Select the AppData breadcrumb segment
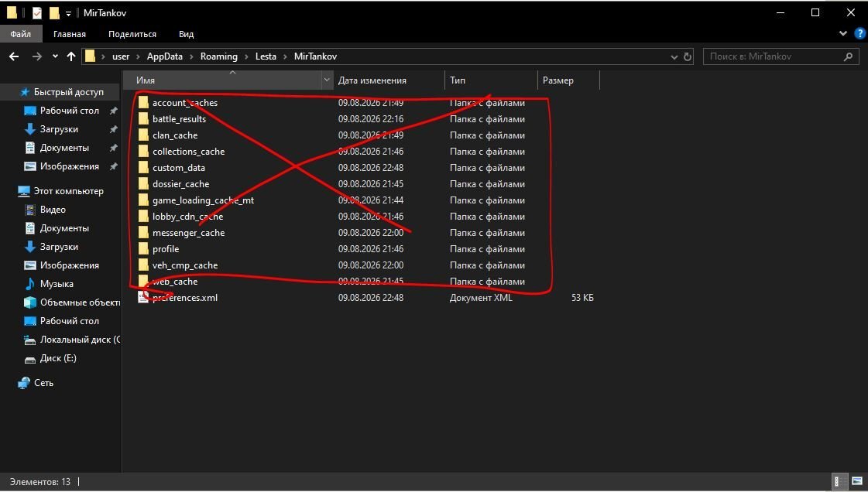This screenshot has height=492, width=868. pos(164,56)
